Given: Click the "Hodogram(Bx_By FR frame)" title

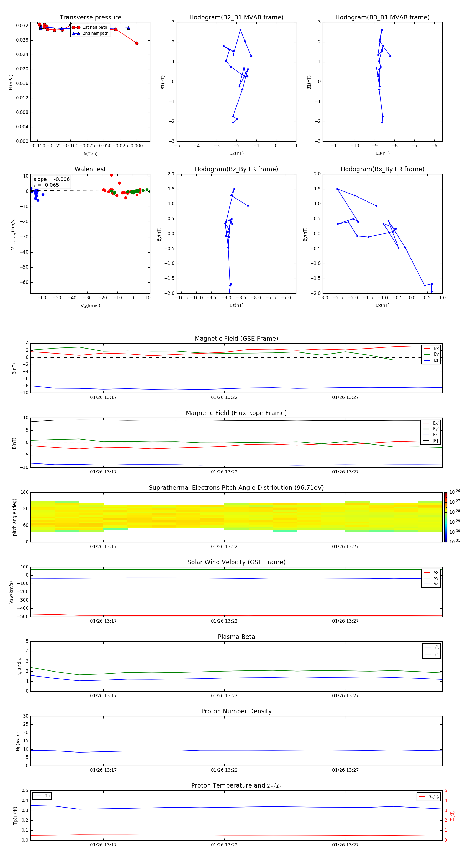Looking at the screenshot, I should (x=382, y=169).
